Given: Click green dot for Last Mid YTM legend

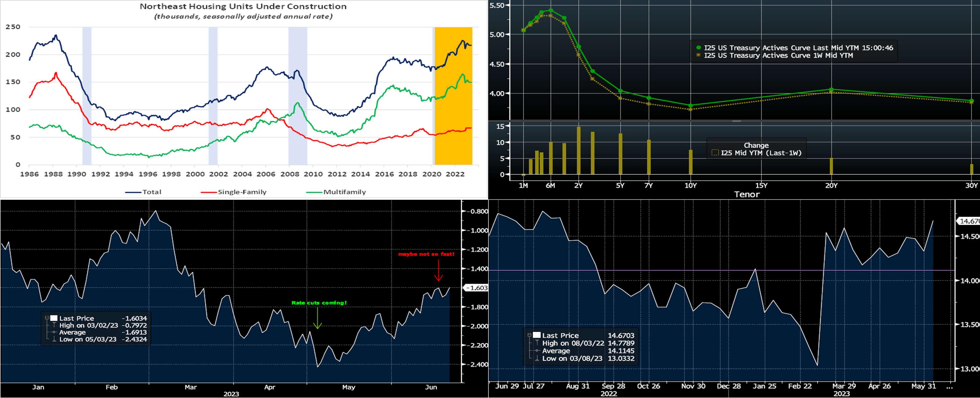Looking at the screenshot, I should (x=699, y=48).
